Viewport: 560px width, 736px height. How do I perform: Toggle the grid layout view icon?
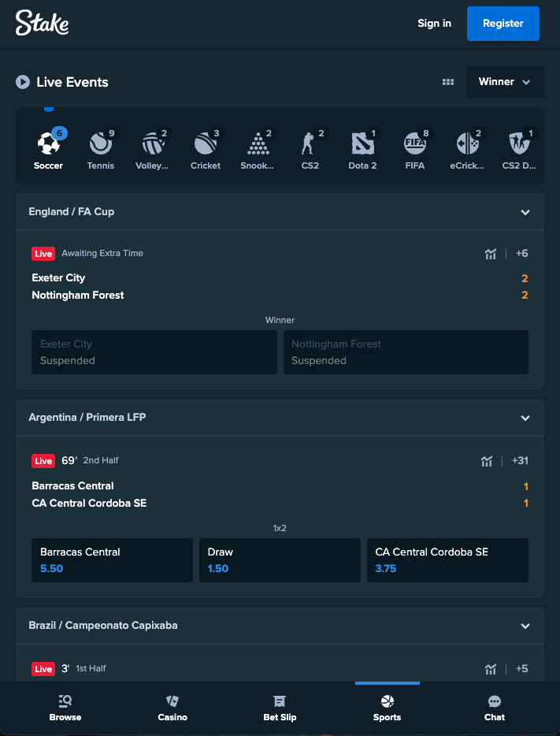(x=448, y=82)
